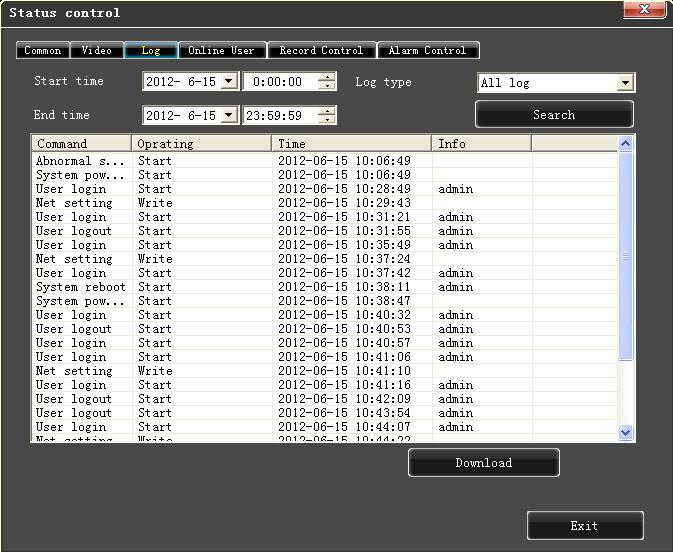Open the Video tab
673x552 pixels.
pos(97,50)
